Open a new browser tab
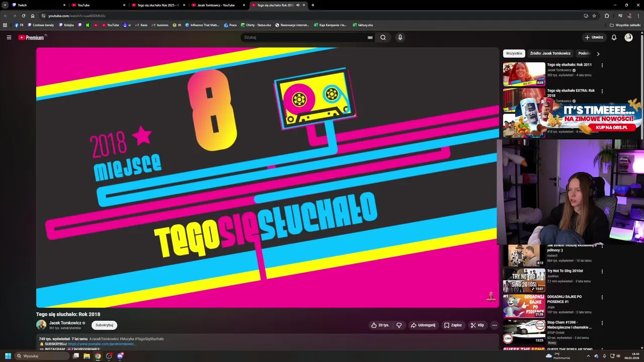644x362 pixels. tap(313, 5)
